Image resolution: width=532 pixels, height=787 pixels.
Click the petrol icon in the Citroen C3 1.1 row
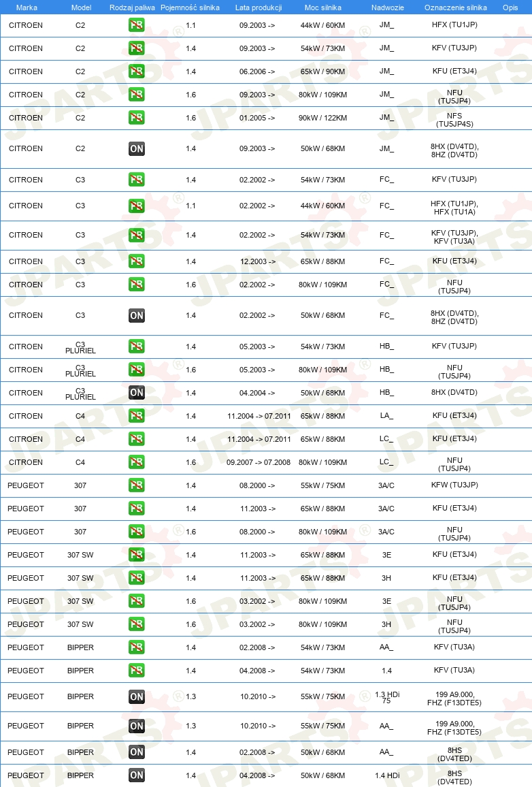[x=136, y=206]
